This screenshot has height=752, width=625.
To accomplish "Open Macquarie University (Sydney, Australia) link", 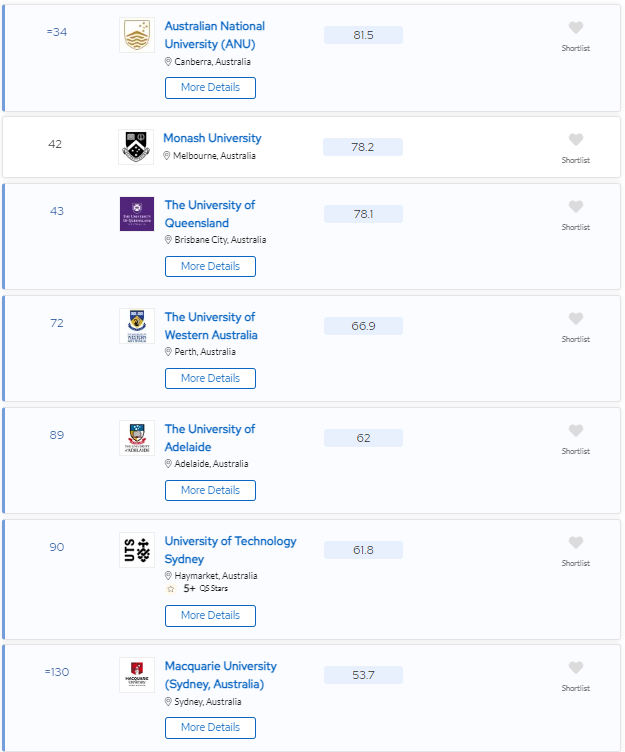I will coord(221,675).
